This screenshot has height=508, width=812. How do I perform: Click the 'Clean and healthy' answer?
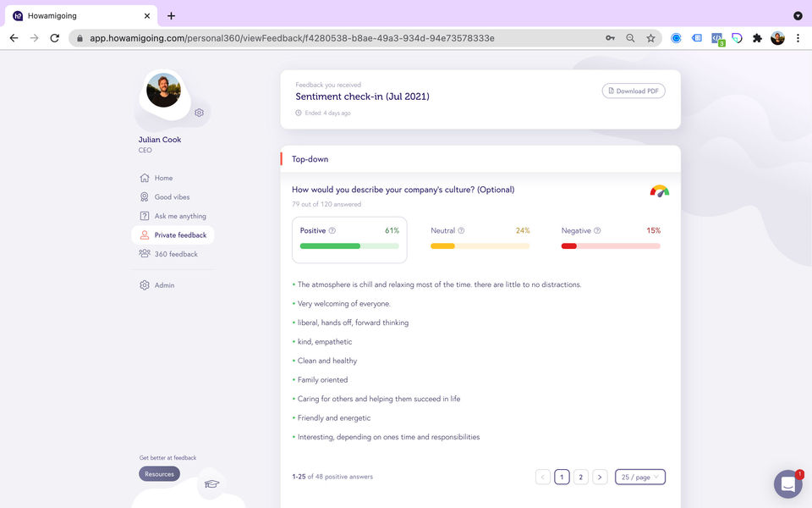click(x=327, y=361)
